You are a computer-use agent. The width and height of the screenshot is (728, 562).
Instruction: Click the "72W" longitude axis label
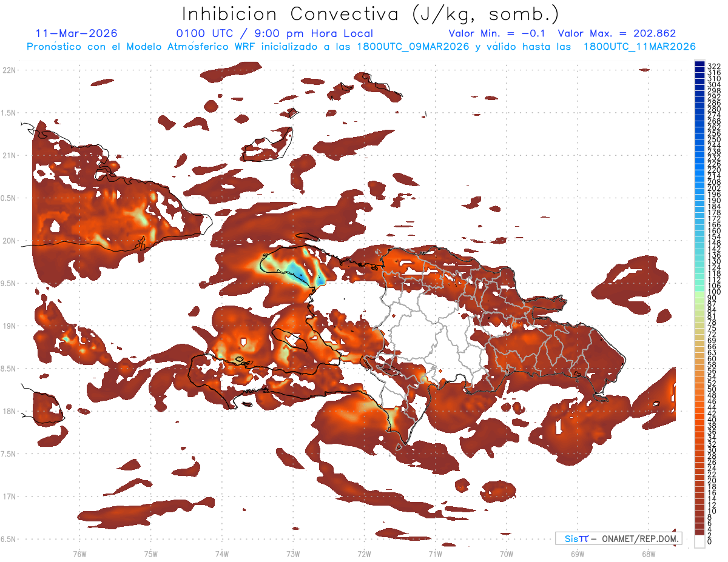click(364, 554)
